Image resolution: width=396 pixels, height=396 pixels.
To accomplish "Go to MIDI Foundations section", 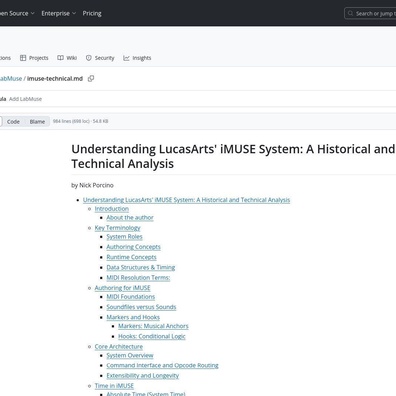I will [131, 297].
